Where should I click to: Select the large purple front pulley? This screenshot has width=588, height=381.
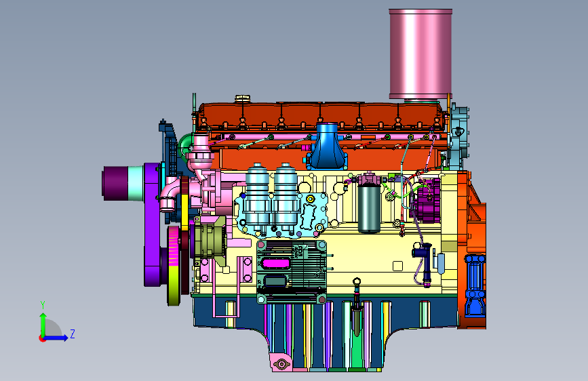click(152, 225)
